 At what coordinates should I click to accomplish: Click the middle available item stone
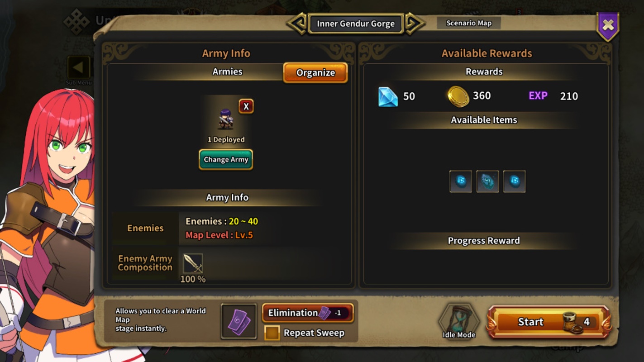[487, 181]
